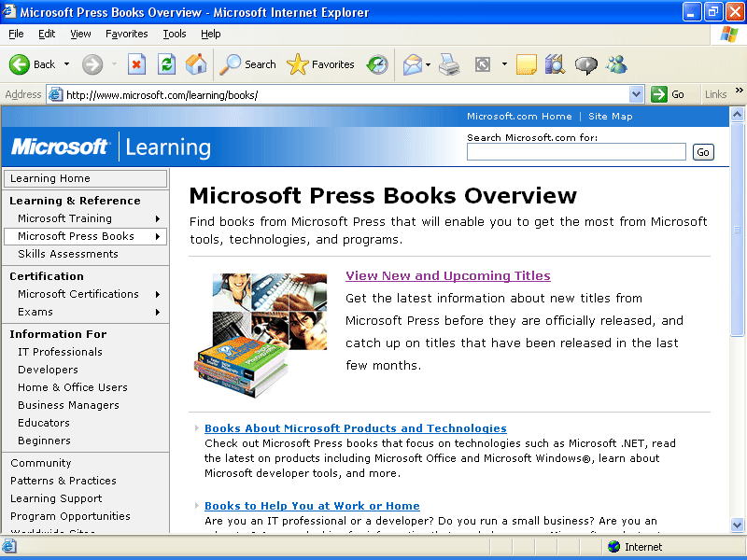Open the Favorites menu

pyautogui.click(x=127, y=34)
